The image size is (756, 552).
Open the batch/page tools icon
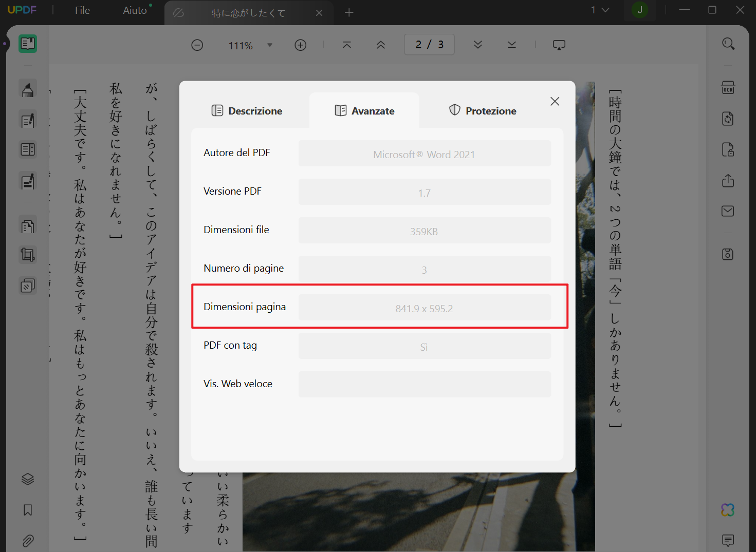(28, 285)
